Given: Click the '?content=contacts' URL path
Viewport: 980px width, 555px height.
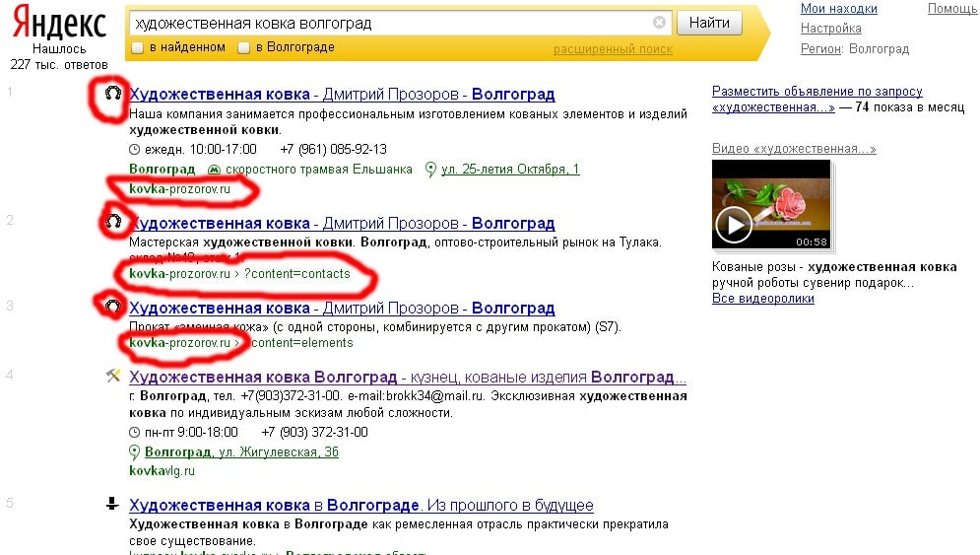Looking at the screenshot, I should pyautogui.click(x=296, y=273).
